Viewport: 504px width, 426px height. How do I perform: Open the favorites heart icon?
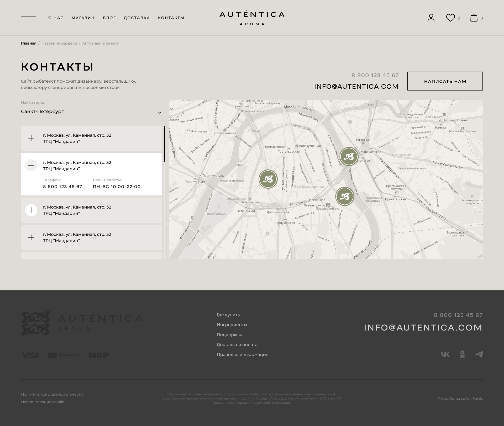450,18
